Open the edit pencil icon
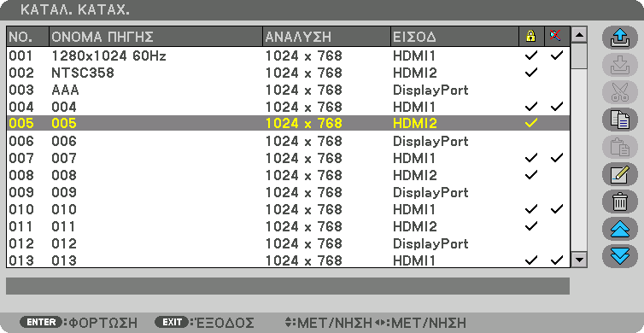Image resolution: width=644 pixels, height=333 pixels. pyautogui.click(x=620, y=174)
